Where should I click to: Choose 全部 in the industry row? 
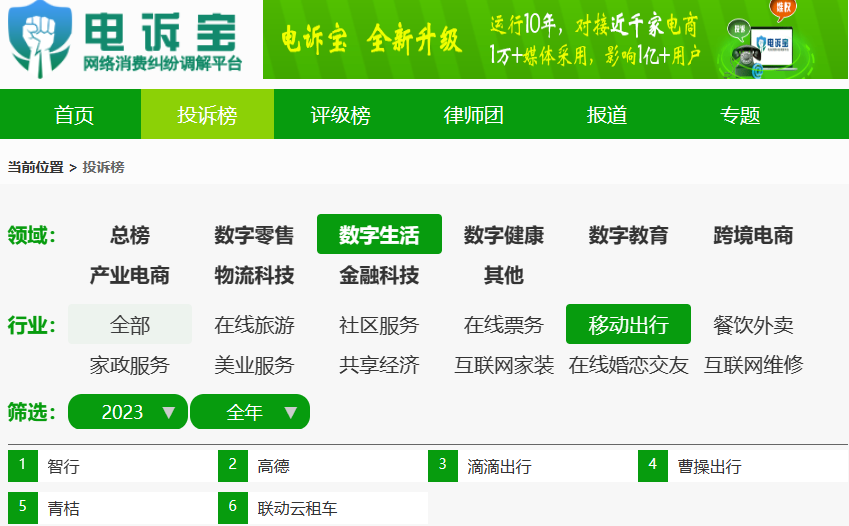[130, 324]
